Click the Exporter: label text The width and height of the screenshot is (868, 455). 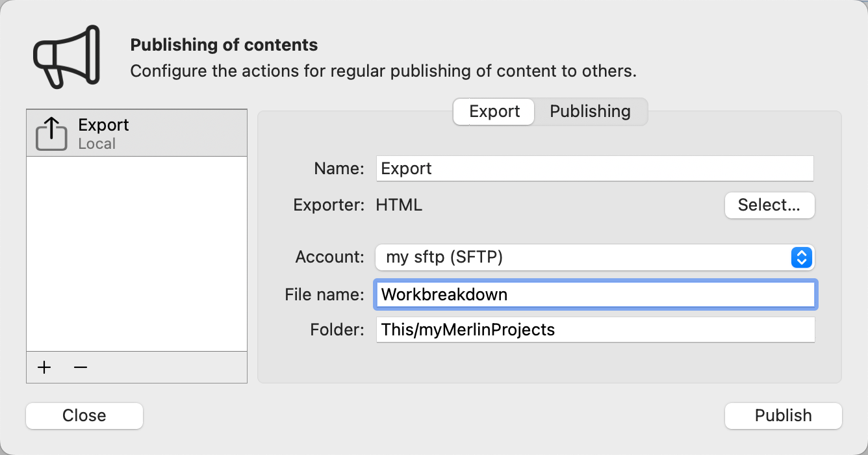click(x=327, y=205)
